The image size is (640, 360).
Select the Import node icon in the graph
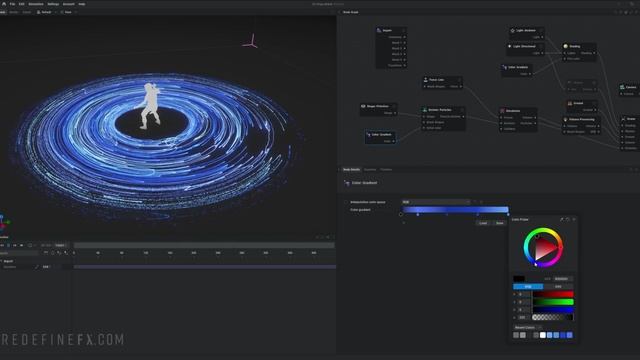379,30
